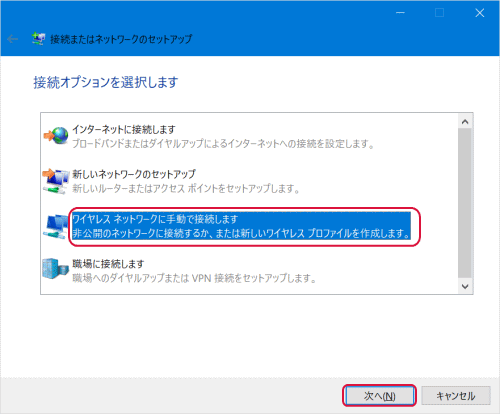Click the scroll down arrow of the list

(465, 286)
